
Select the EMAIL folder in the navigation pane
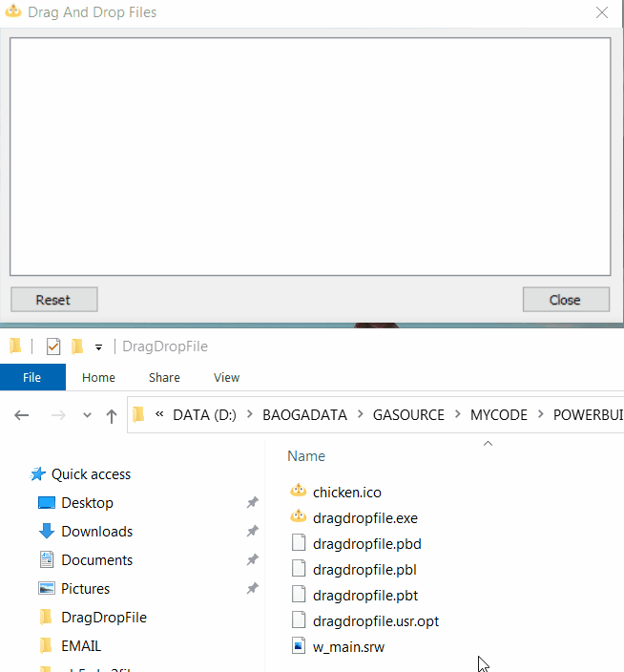click(81, 646)
